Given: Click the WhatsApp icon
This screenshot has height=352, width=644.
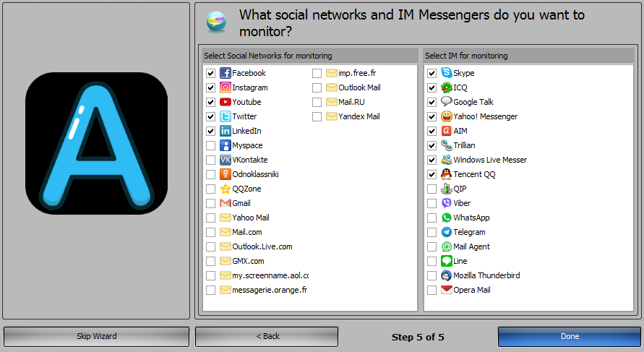Looking at the screenshot, I should pyautogui.click(x=447, y=218).
